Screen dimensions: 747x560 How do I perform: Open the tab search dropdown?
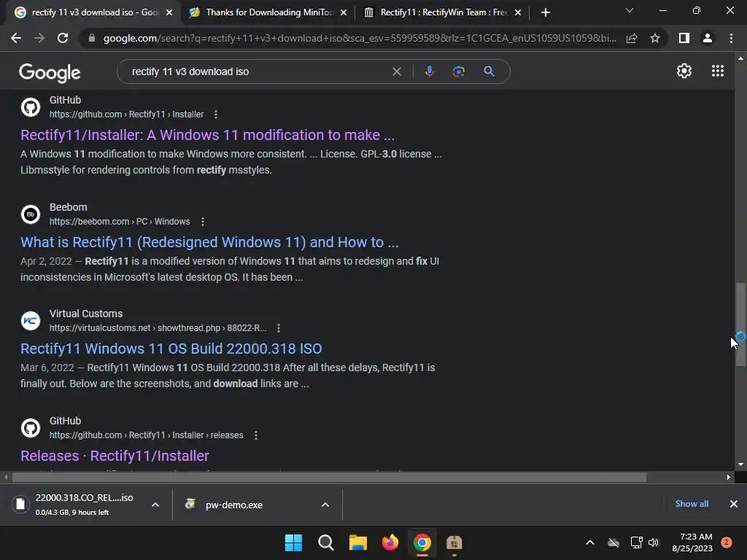pos(630,10)
